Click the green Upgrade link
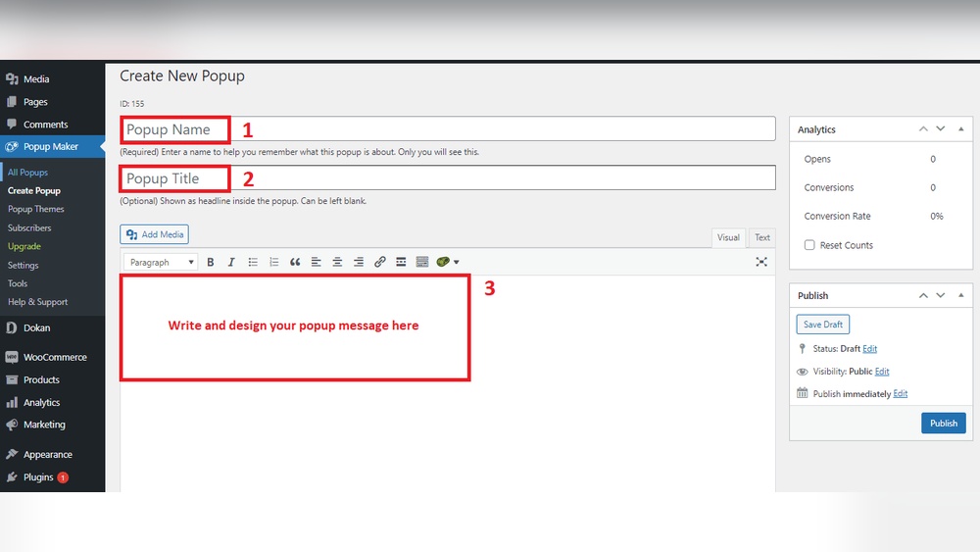980x552 pixels. 24,246
